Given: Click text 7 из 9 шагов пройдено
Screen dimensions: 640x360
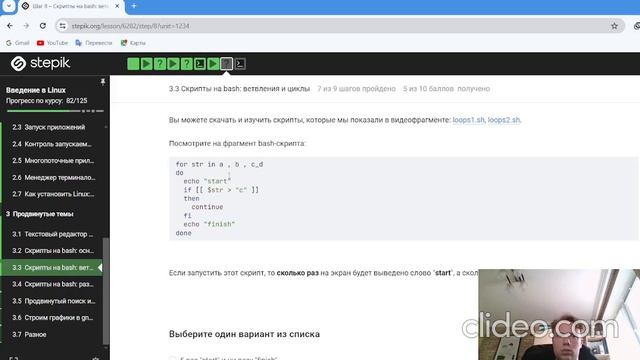Looking at the screenshot, I should (356, 89).
